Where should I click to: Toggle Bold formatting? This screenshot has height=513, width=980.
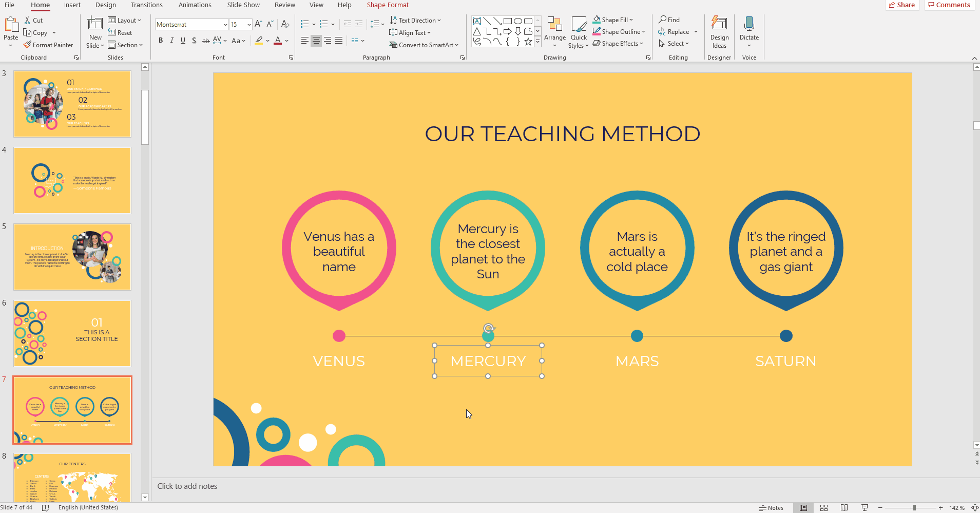pos(161,41)
